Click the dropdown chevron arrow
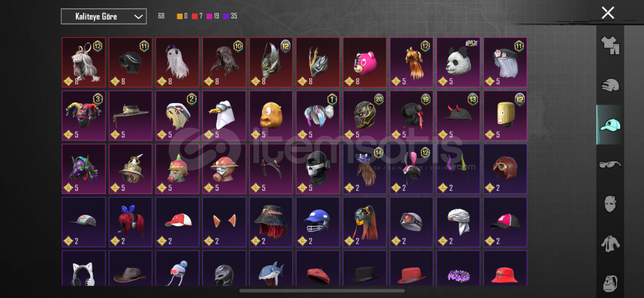The image size is (644, 298). point(138,17)
